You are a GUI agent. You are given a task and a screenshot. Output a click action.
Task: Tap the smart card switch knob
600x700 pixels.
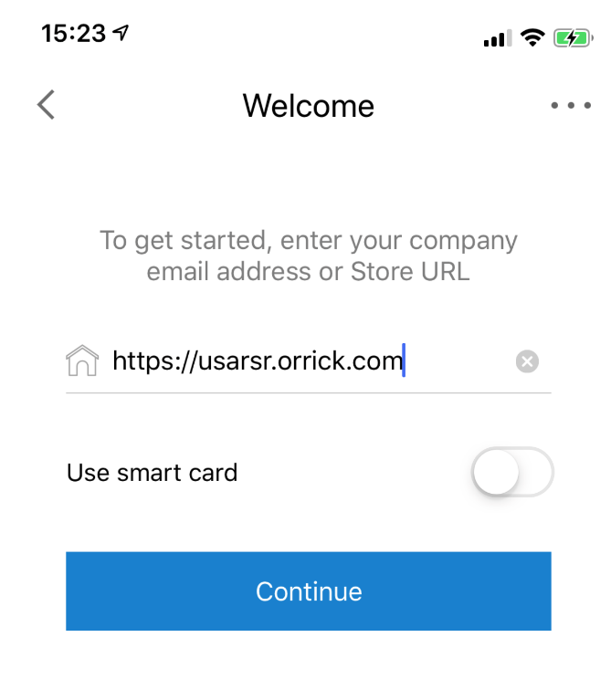pyautogui.click(x=496, y=473)
